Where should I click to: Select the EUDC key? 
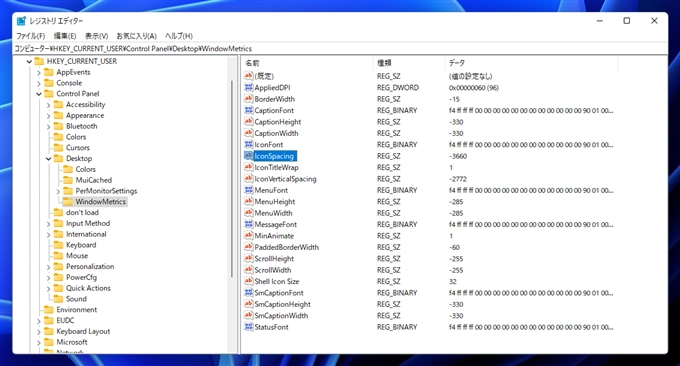coord(65,320)
